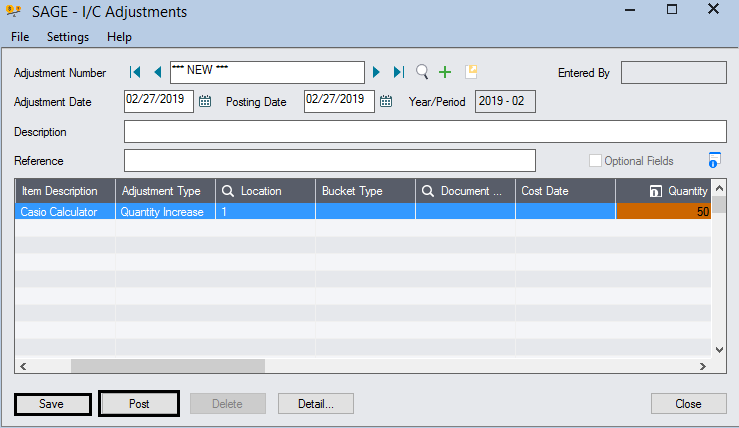Click the grid scroll left arrow
This screenshot has height=428, width=739.
[23, 366]
